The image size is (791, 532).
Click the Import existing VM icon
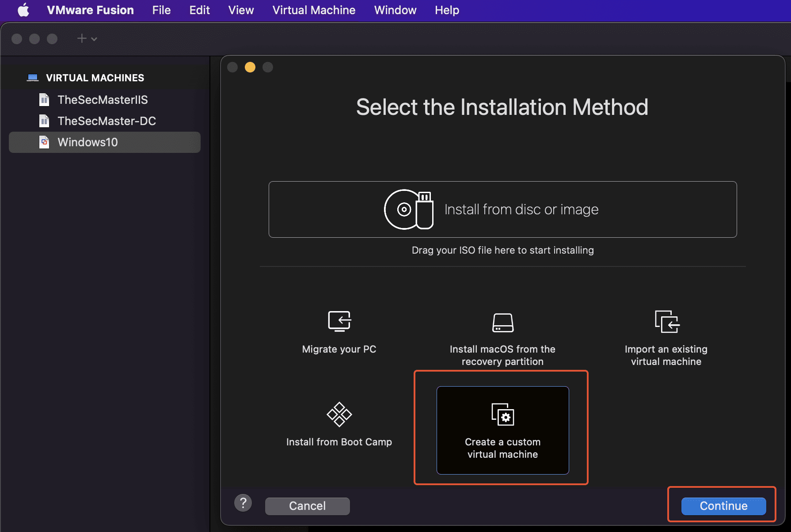coord(667,321)
